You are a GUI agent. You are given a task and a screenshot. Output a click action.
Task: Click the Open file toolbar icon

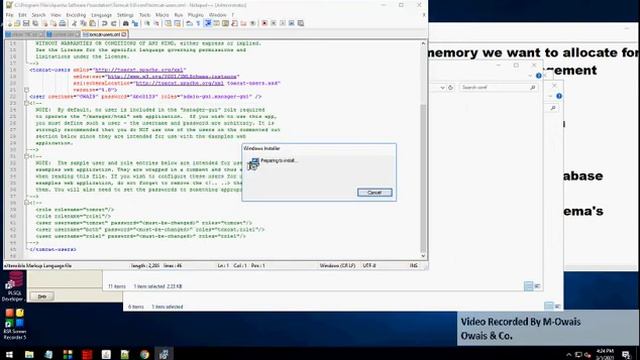coord(18,24)
